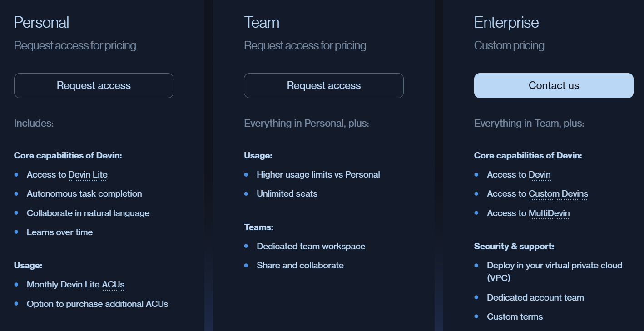Image resolution: width=644 pixels, height=331 pixels.
Task: Open the Custom Devins underlined link
Action: (x=558, y=194)
